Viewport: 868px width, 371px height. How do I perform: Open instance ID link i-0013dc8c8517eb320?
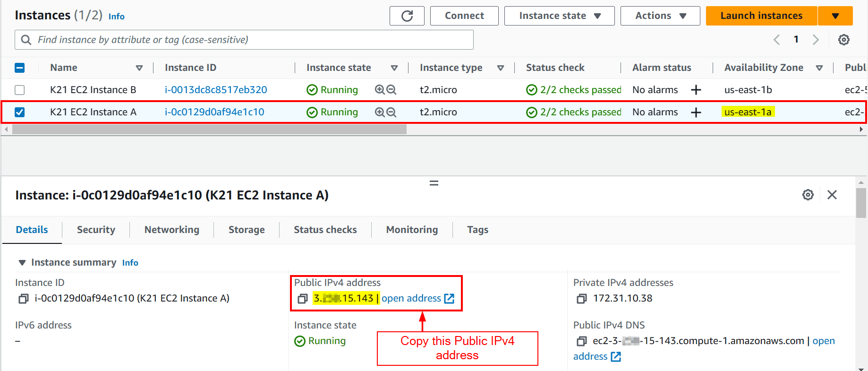click(x=216, y=90)
